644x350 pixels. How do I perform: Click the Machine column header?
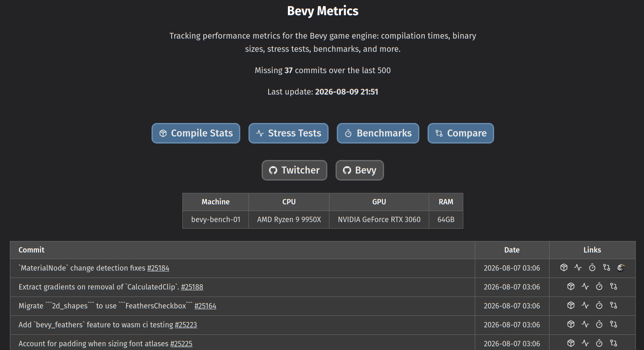tap(216, 202)
